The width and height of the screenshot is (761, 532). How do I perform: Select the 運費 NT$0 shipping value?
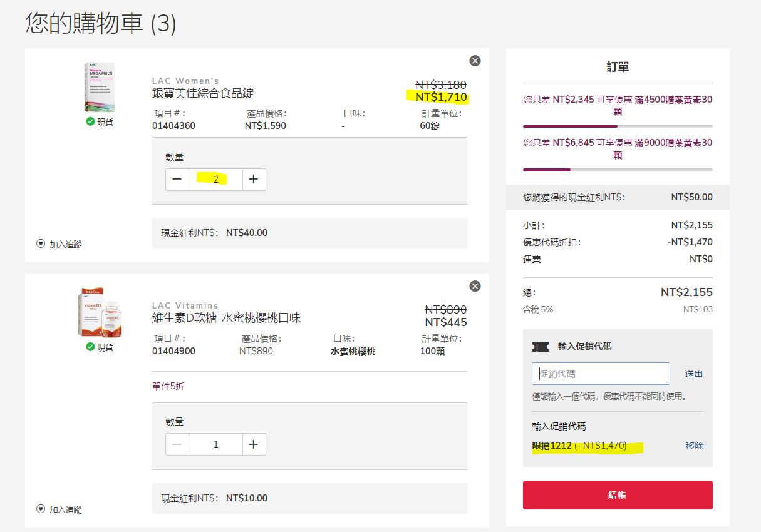[701, 259]
